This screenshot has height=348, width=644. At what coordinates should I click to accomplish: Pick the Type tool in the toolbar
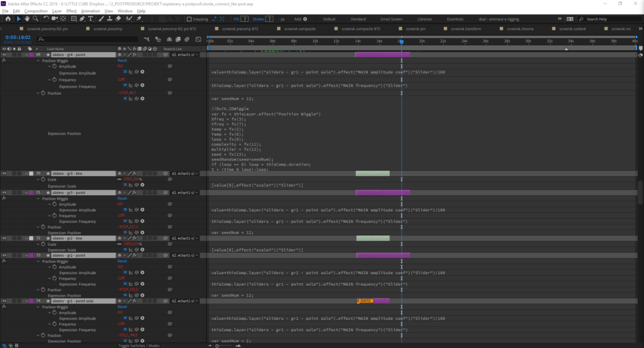(91, 19)
